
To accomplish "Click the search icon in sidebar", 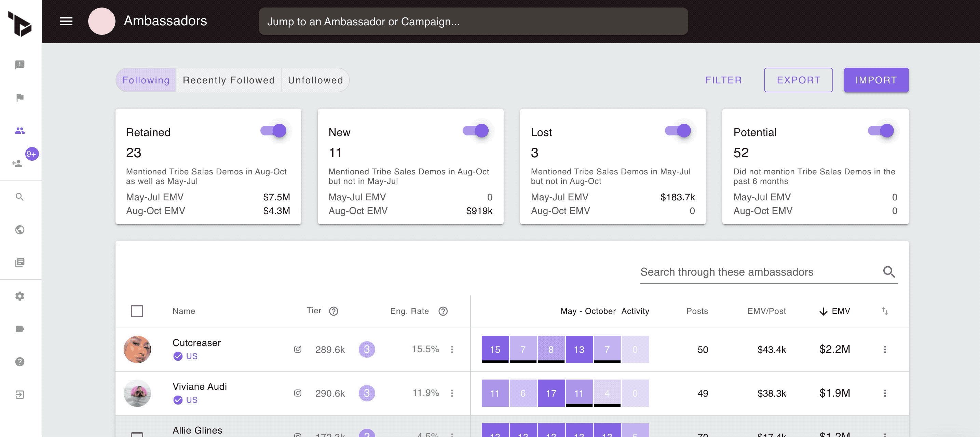I will pos(20,197).
